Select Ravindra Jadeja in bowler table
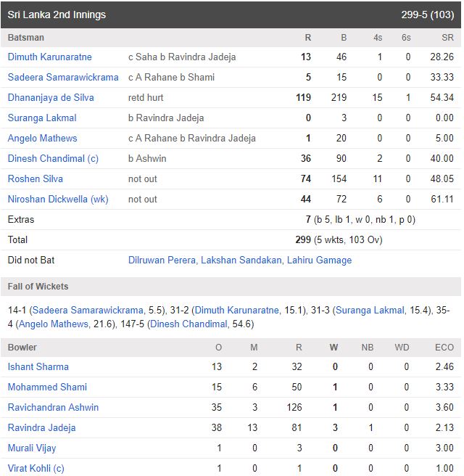 [x=41, y=428]
